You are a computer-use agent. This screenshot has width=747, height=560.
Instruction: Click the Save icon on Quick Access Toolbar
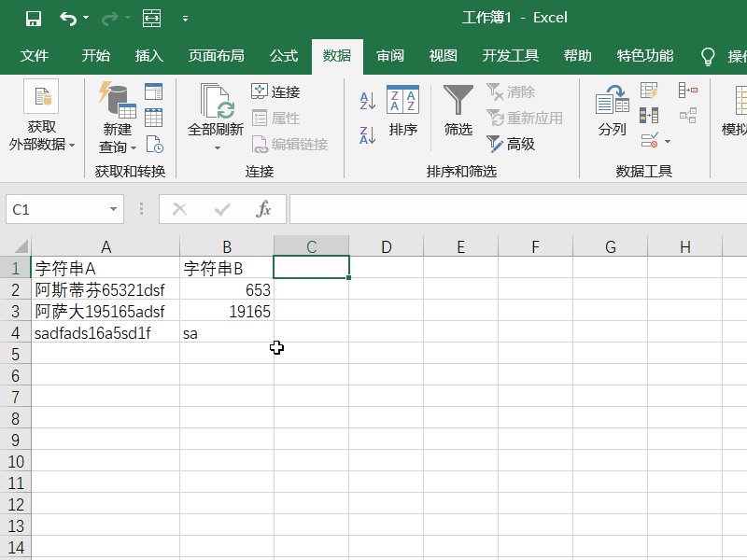click(34, 17)
